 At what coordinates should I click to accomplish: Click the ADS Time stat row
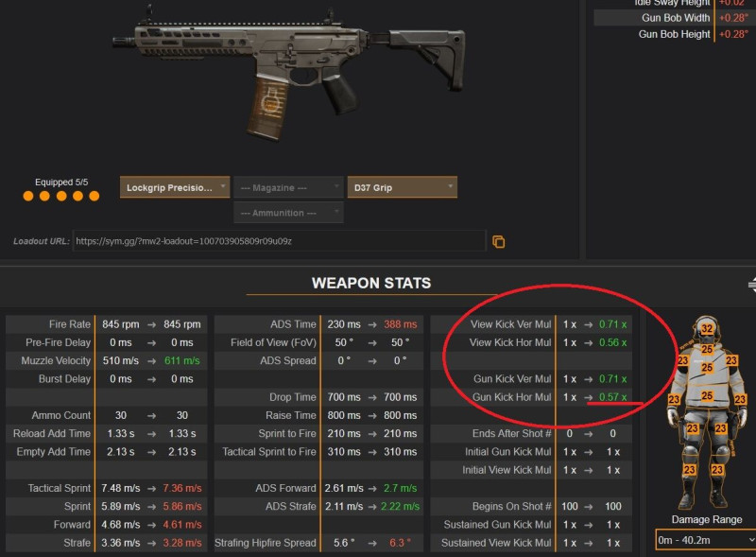[318, 324]
